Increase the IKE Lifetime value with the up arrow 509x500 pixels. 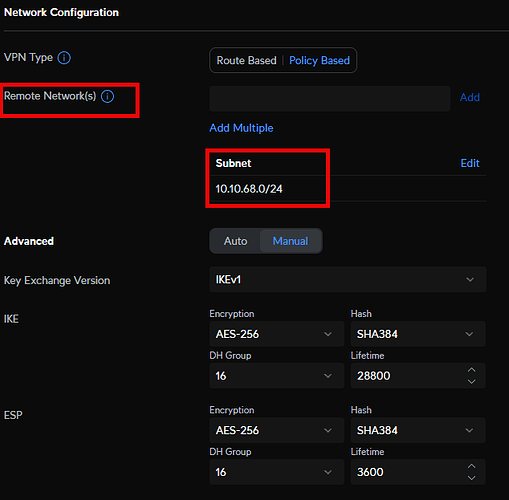click(471, 370)
